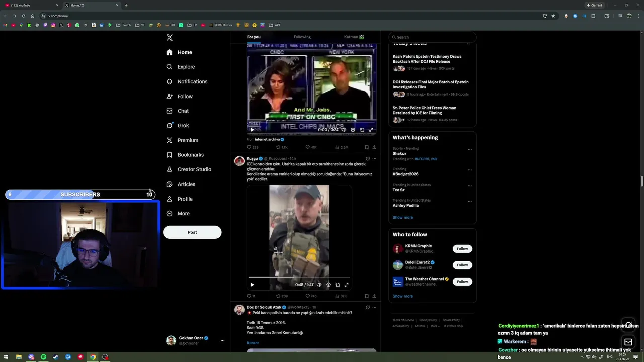
Task: Follow The Weather Channel
Action: pyautogui.click(x=462, y=282)
